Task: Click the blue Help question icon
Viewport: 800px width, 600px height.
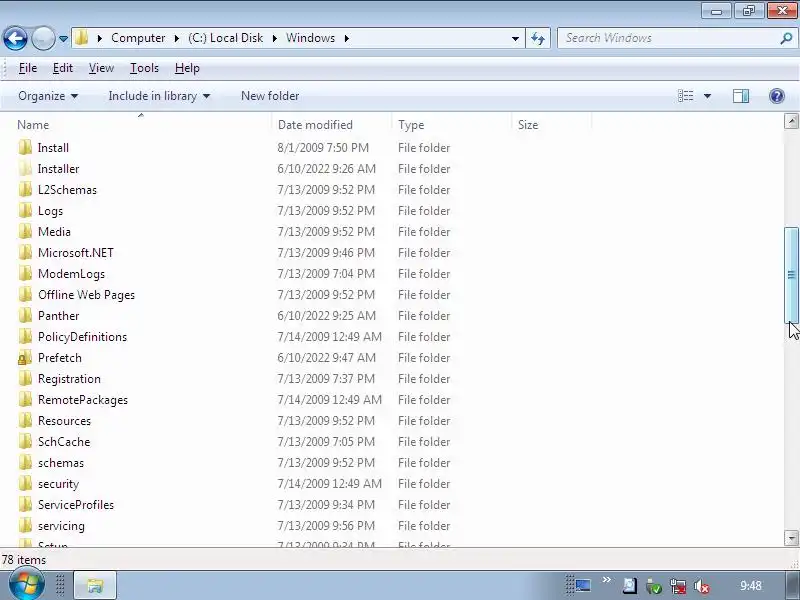Action: [777, 96]
